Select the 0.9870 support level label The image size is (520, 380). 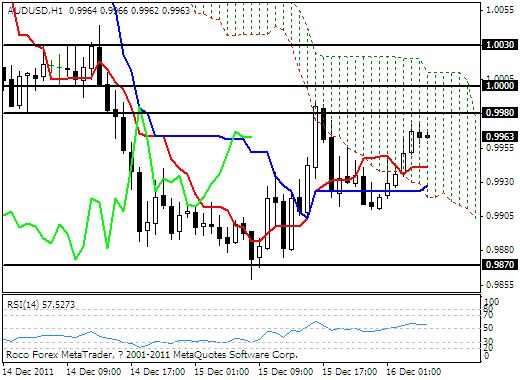coord(500,265)
